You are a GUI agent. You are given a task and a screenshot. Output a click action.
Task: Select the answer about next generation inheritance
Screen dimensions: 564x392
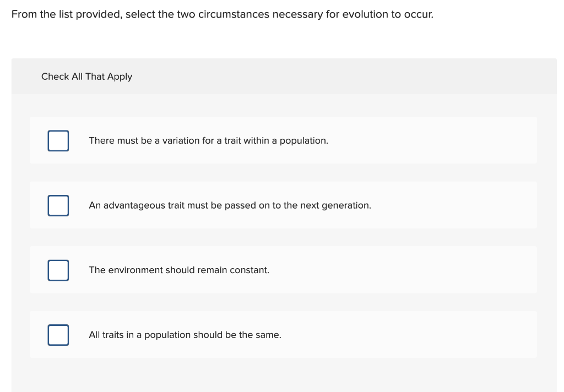pos(230,205)
